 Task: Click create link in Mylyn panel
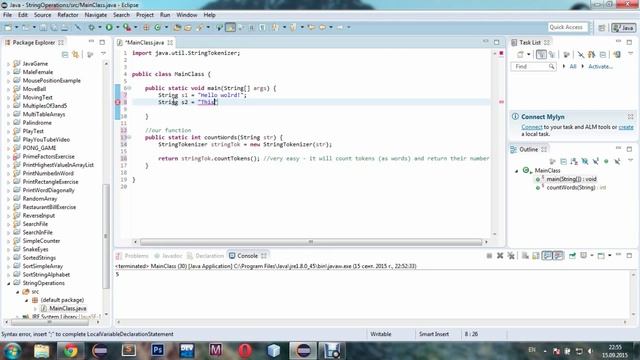(626, 127)
